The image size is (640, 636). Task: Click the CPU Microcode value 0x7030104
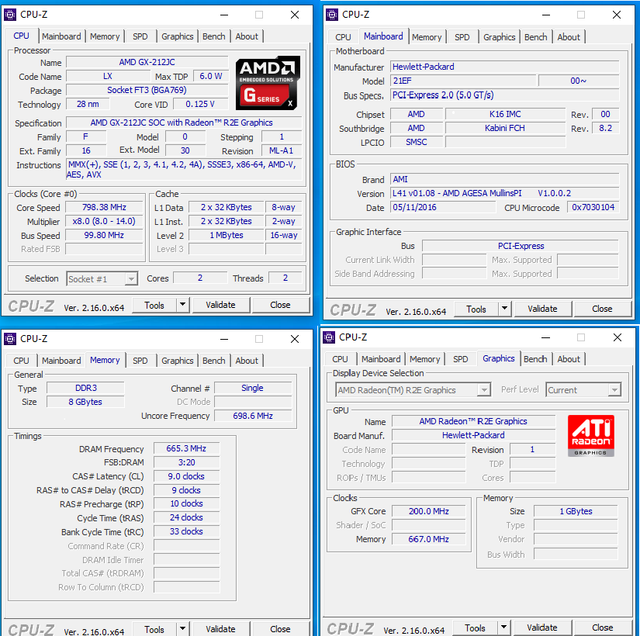pos(593,207)
